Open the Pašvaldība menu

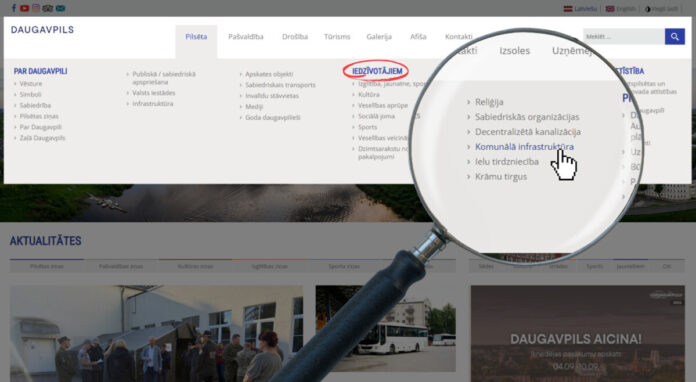point(246,37)
